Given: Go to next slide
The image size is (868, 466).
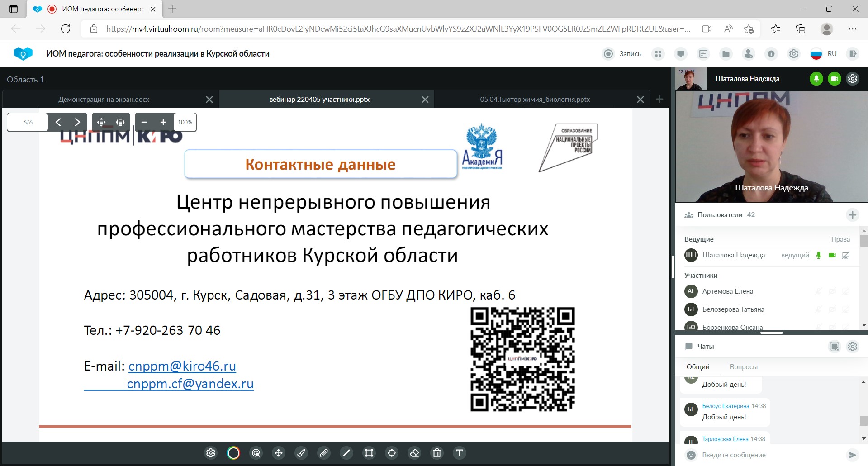Looking at the screenshot, I should 77,122.
